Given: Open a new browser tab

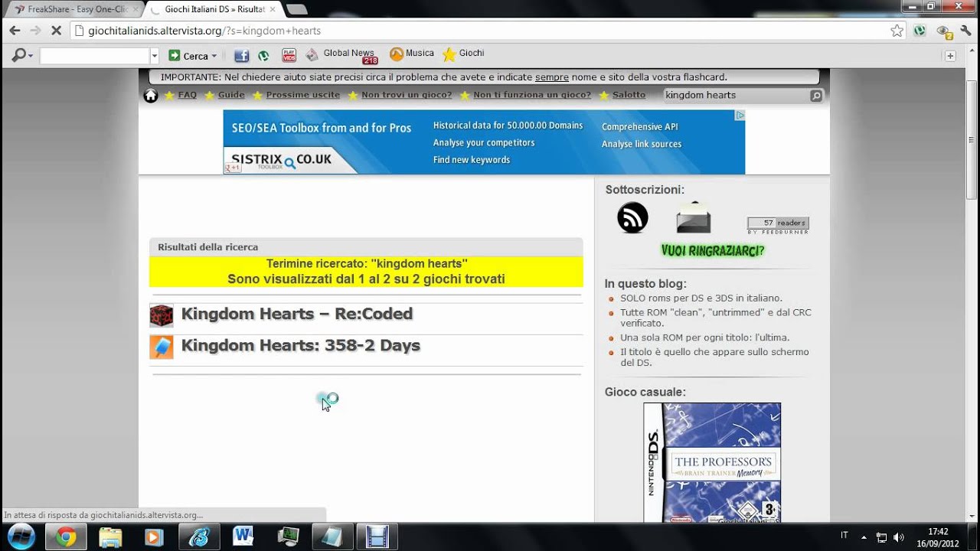Looking at the screenshot, I should pos(296,9).
